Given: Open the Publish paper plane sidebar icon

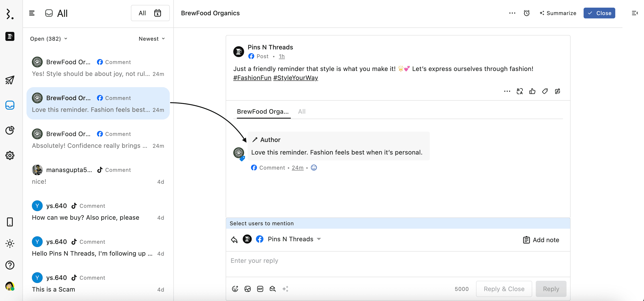Looking at the screenshot, I should click(10, 80).
